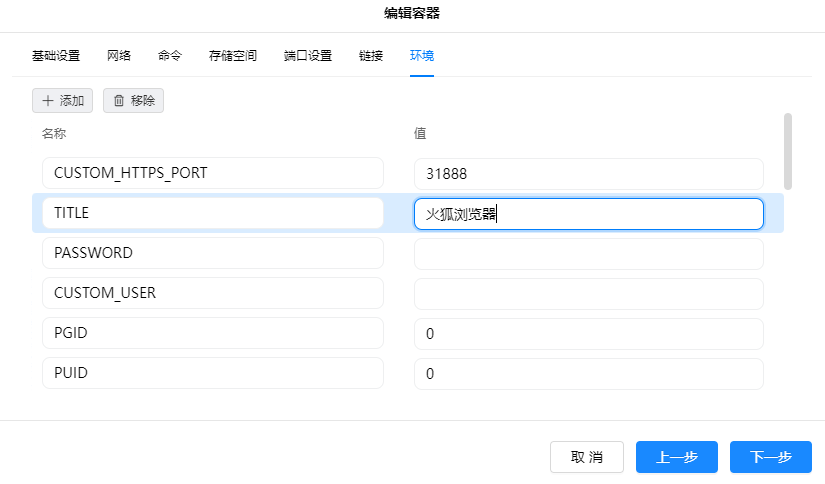
Task: Click the 上一步 button
Action: (677, 457)
